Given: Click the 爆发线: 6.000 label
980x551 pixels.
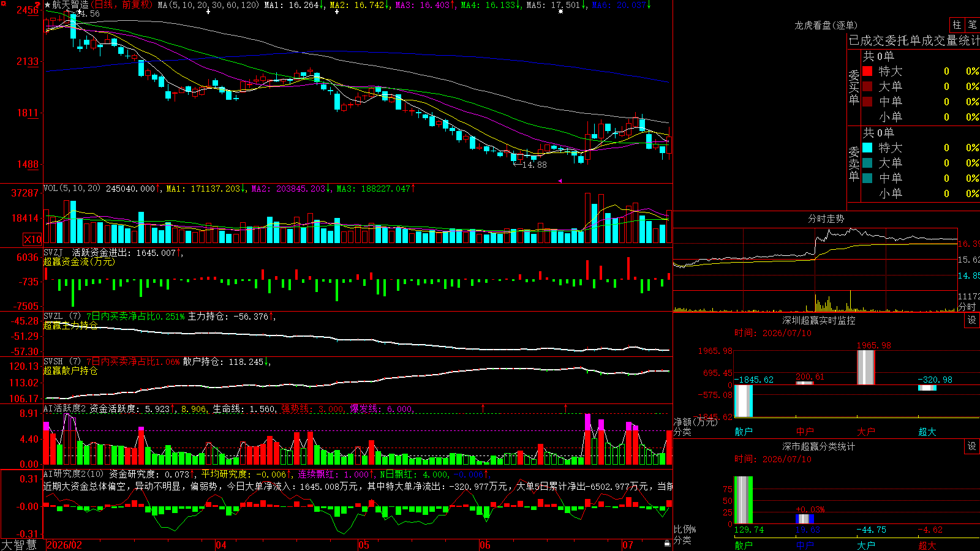Looking at the screenshot, I should (x=381, y=409).
